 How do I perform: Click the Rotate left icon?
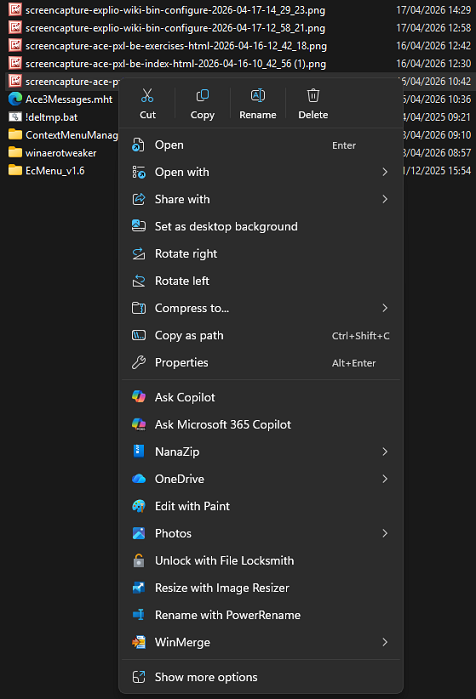(139, 281)
